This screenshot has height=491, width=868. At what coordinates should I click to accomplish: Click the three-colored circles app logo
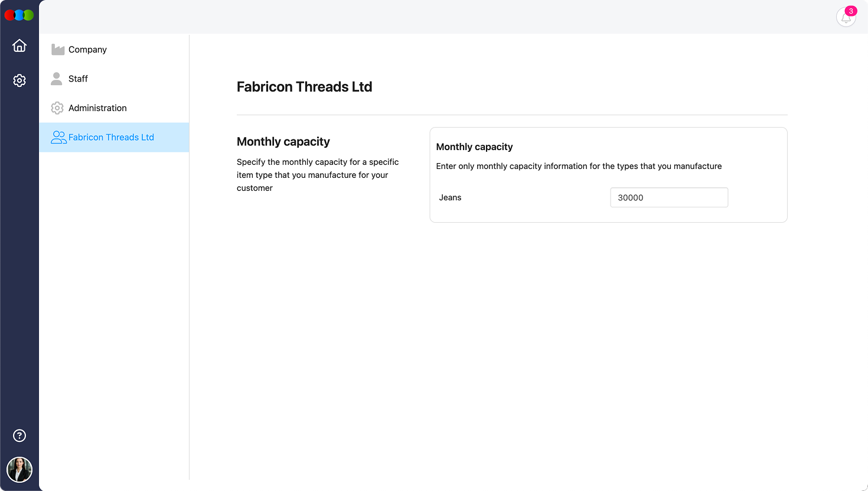[19, 15]
